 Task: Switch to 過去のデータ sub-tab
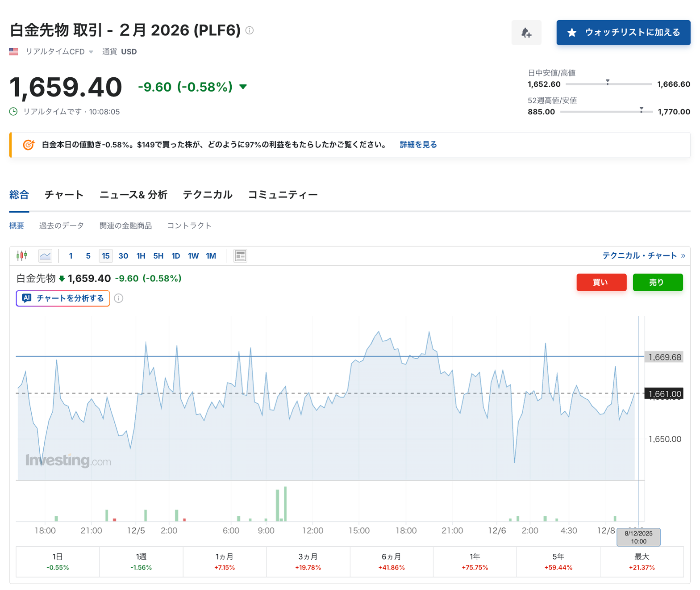61,226
